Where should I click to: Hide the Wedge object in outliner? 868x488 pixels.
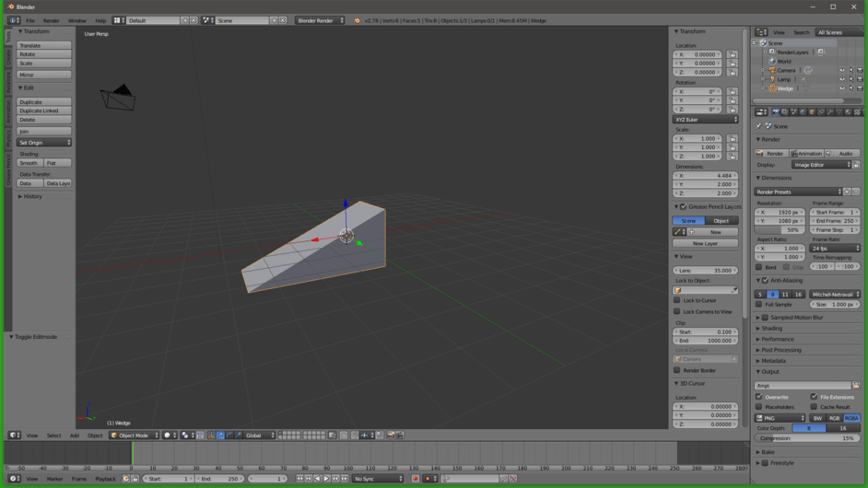(842, 88)
